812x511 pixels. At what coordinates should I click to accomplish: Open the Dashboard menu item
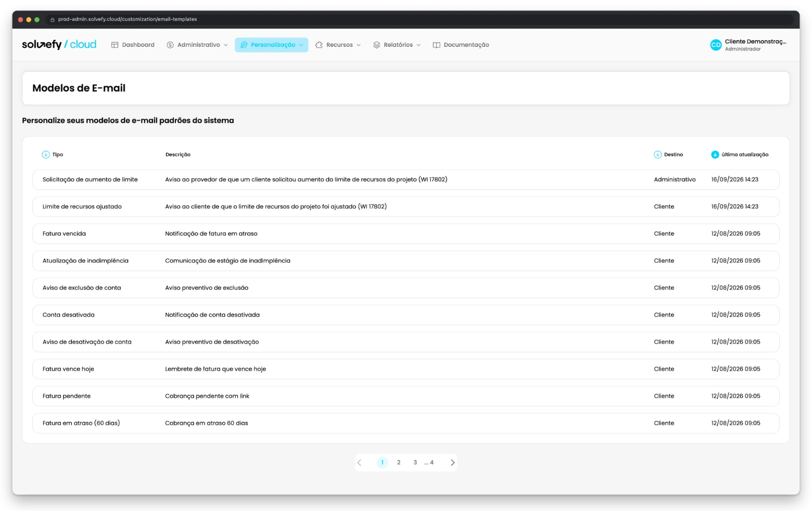tap(133, 45)
